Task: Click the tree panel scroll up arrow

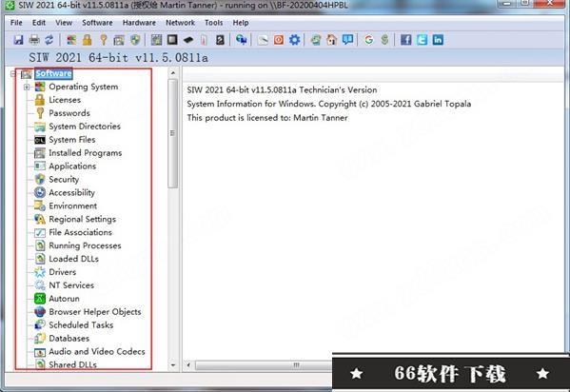Action: pyautogui.click(x=173, y=73)
